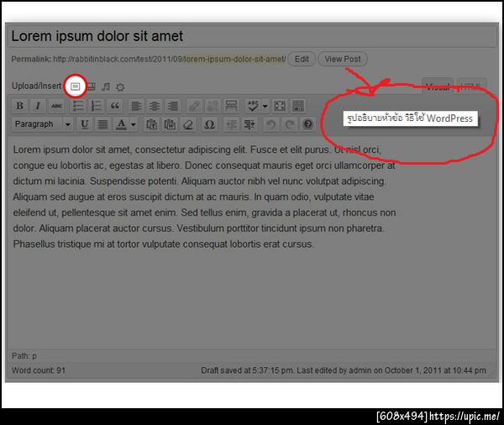Click the insert link icon
504x425 pixels.
pyautogui.click(x=195, y=106)
